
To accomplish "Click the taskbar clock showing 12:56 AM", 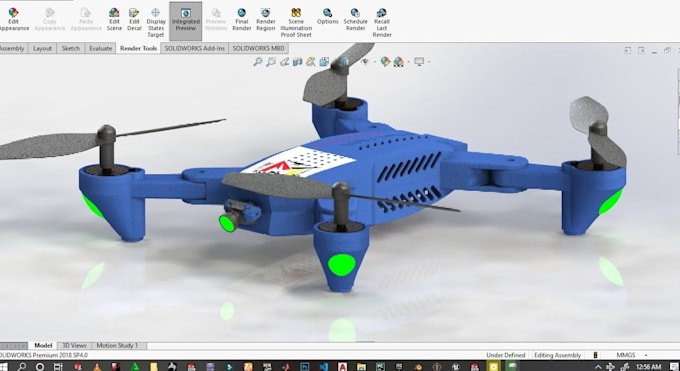I will pyautogui.click(x=649, y=367).
